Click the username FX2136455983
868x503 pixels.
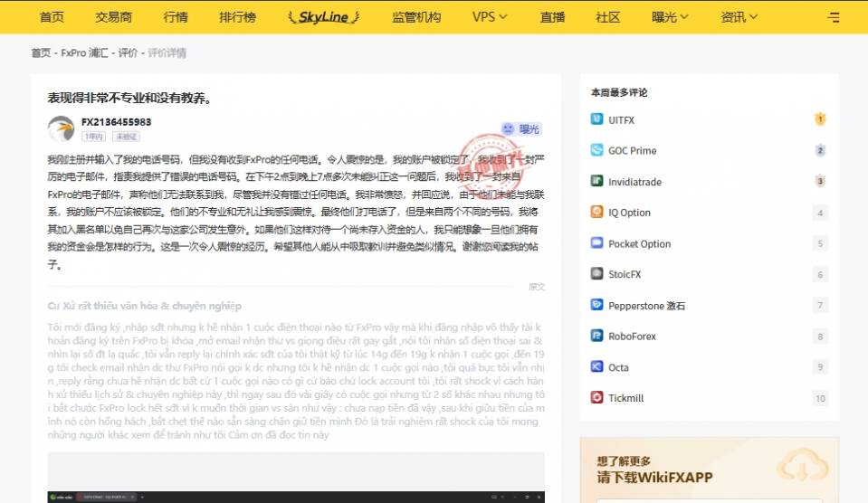116,122
